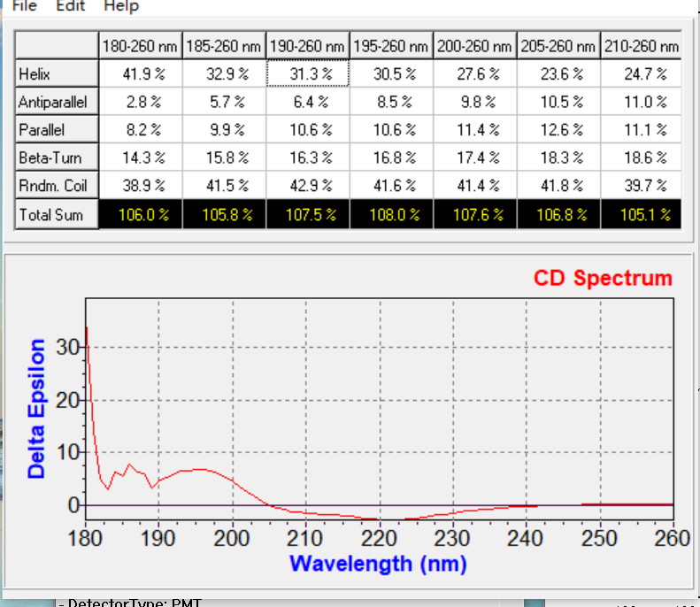
Task: Select Helix cell showing 27.6 %
Action: click(x=475, y=73)
